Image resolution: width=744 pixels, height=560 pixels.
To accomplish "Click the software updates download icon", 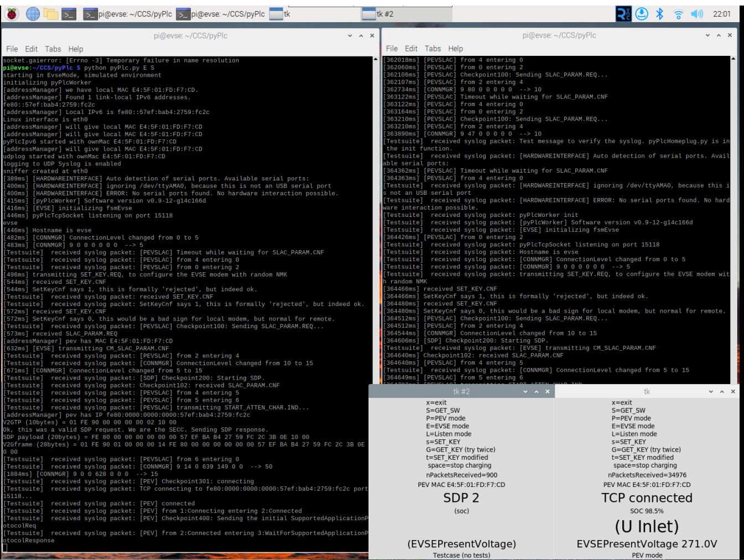I will [x=642, y=14].
